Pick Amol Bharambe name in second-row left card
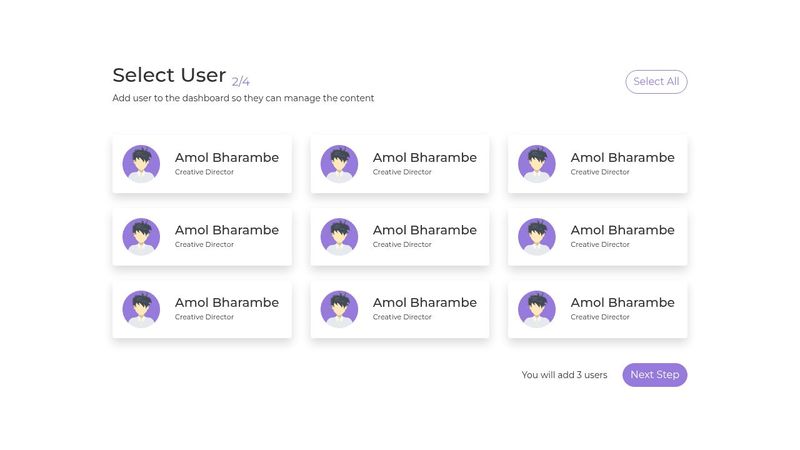The height and width of the screenshot is (450, 800). (227, 230)
